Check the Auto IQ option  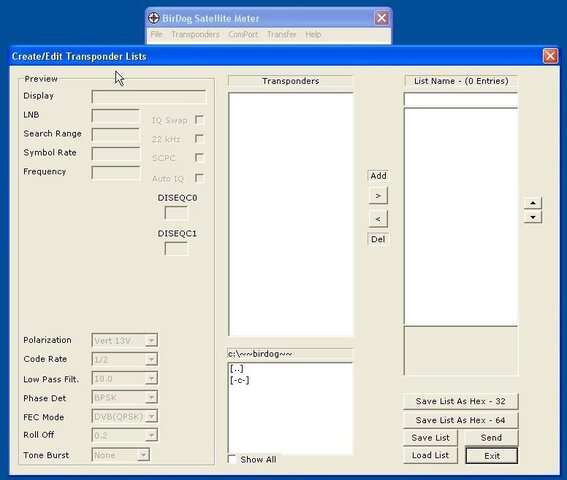tap(199, 178)
